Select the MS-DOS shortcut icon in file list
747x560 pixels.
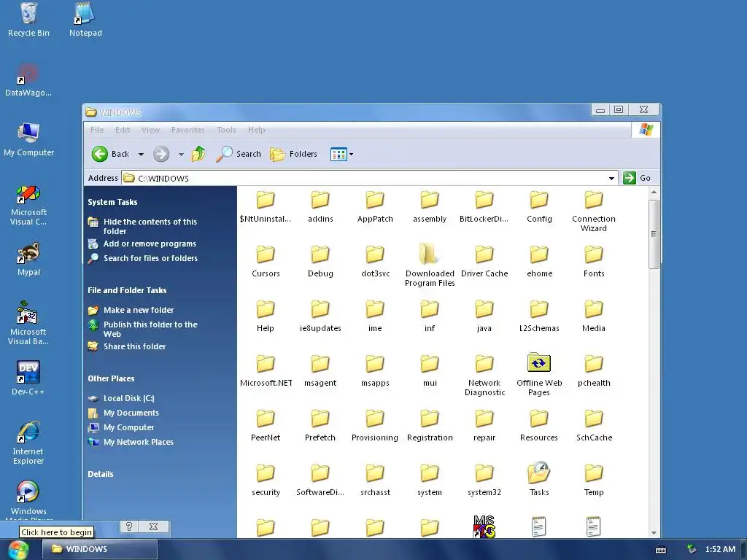[484, 526]
